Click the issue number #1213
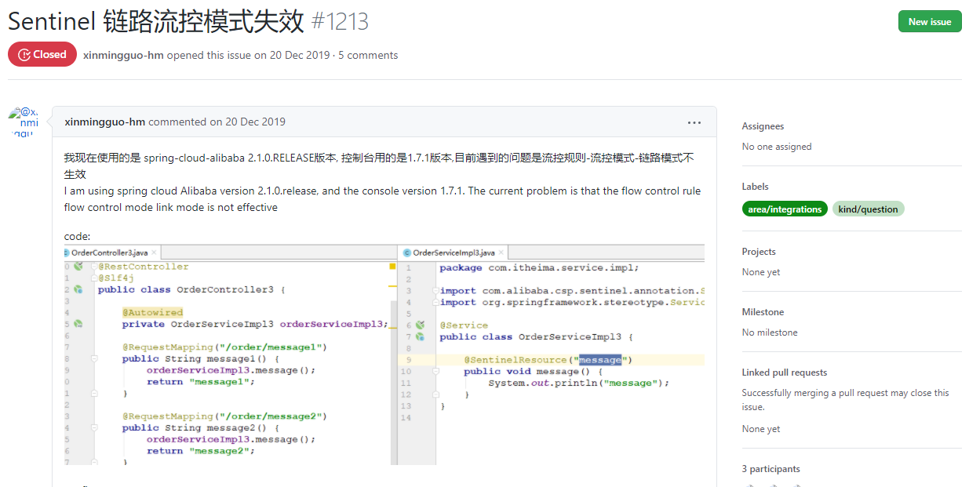Viewport: 980px width, 487px height. (340, 22)
